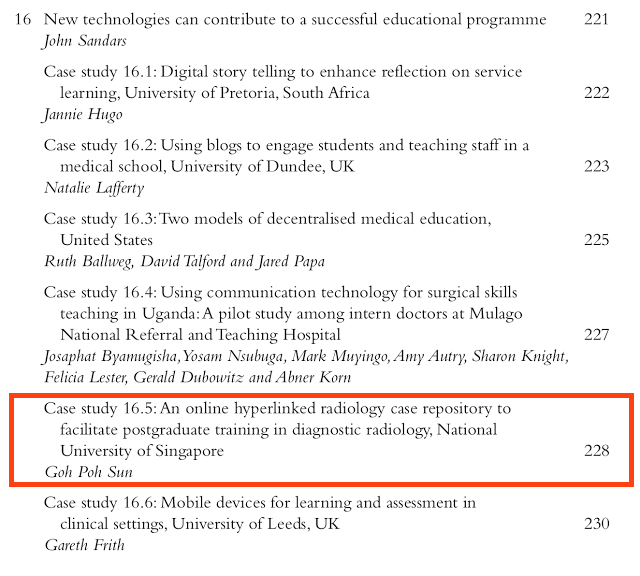Click page number 221

coord(596,19)
